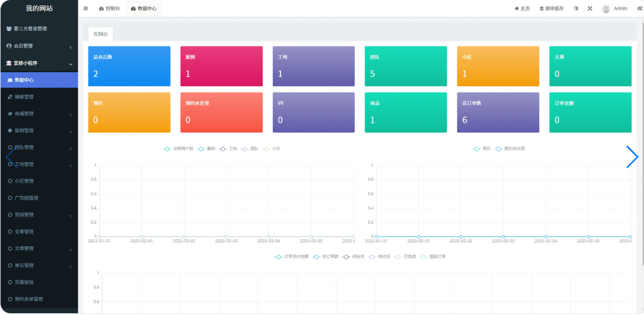
Task: Go to next slide with right arrow
Action: 632,157
